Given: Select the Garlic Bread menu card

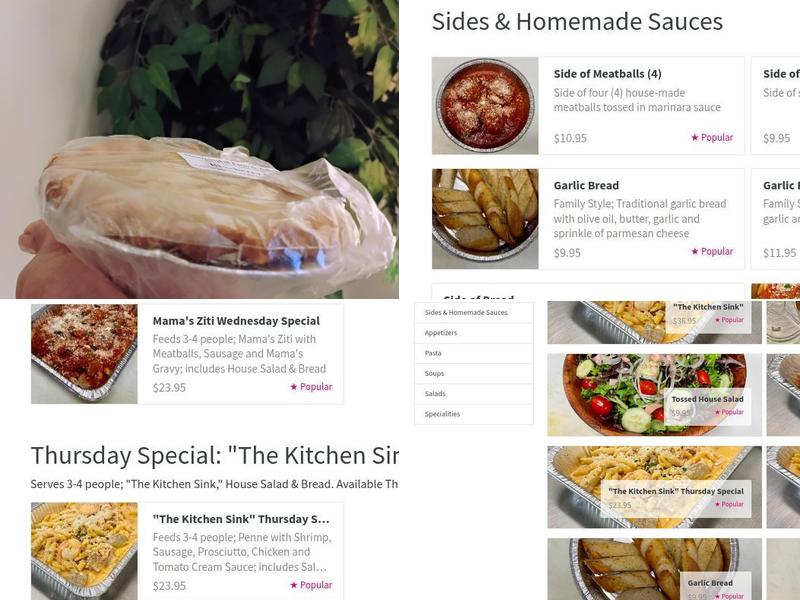Looking at the screenshot, I should coord(588,219).
